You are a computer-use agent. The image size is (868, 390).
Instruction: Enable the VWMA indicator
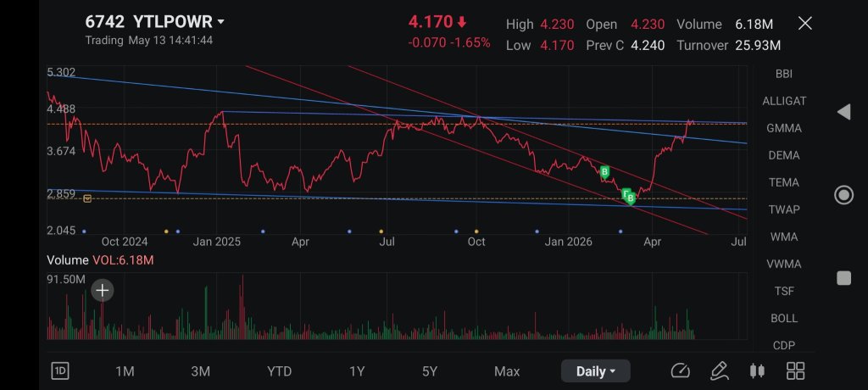click(x=784, y=265)
